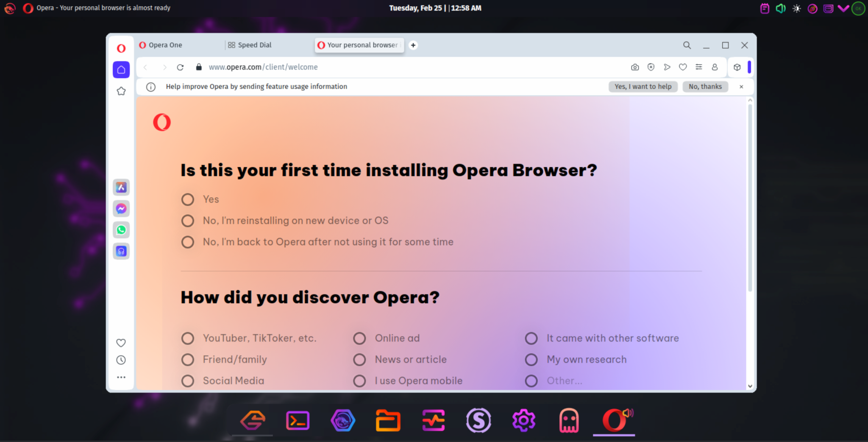Select Yes for first time installing Opera
Viewport: 868px width, 442px height.
pos(188,199)
